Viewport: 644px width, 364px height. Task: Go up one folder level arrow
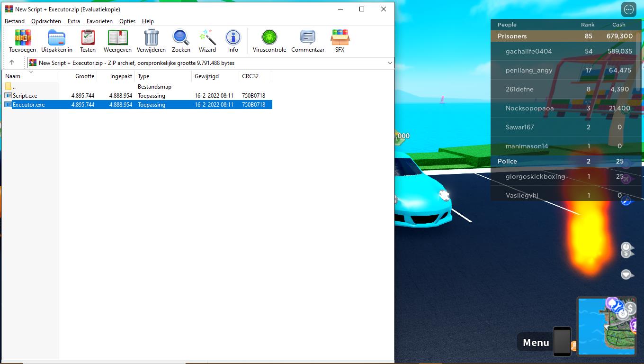[12, 63]
